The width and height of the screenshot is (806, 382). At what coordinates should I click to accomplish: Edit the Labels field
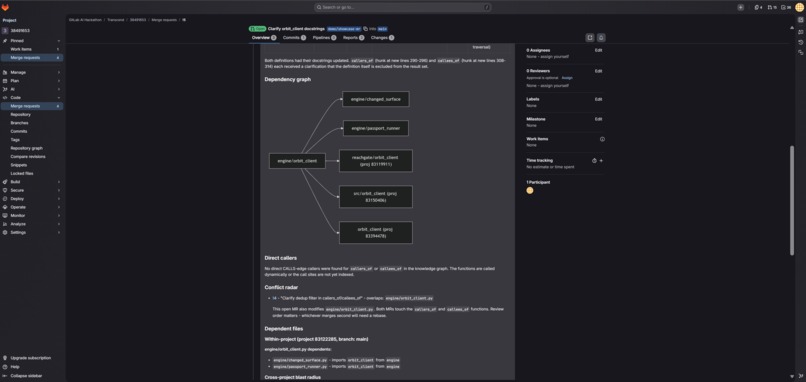pyautogui.click(x=598, y=99)
